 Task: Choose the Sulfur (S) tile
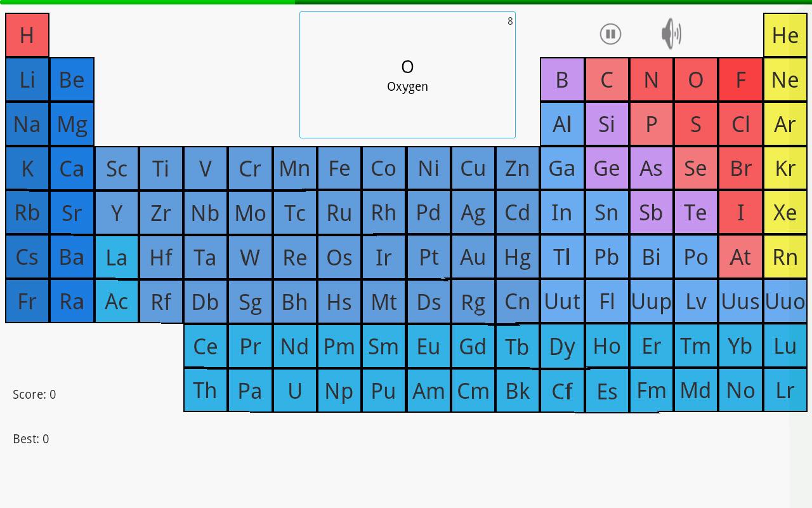point(696,124)
